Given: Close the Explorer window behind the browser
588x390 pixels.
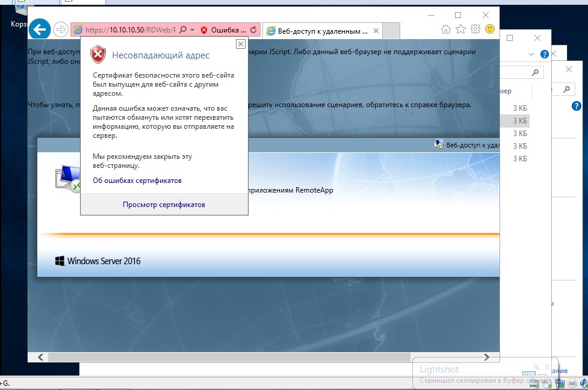Looking at the screenshot, I should 537,38.
